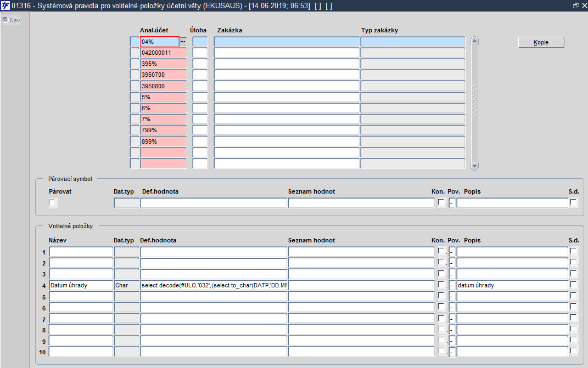Open Pov. selector in optional item row 8

(x=452, y=330)
